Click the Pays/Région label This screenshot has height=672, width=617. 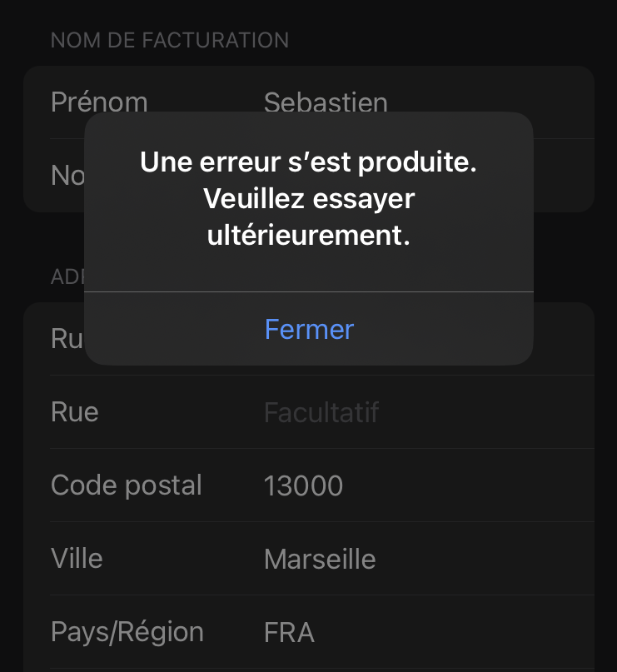(x=127, y=632)
